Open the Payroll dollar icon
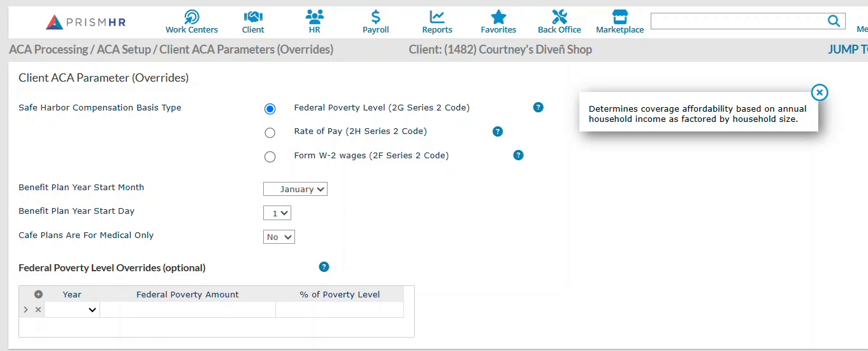 375,17
